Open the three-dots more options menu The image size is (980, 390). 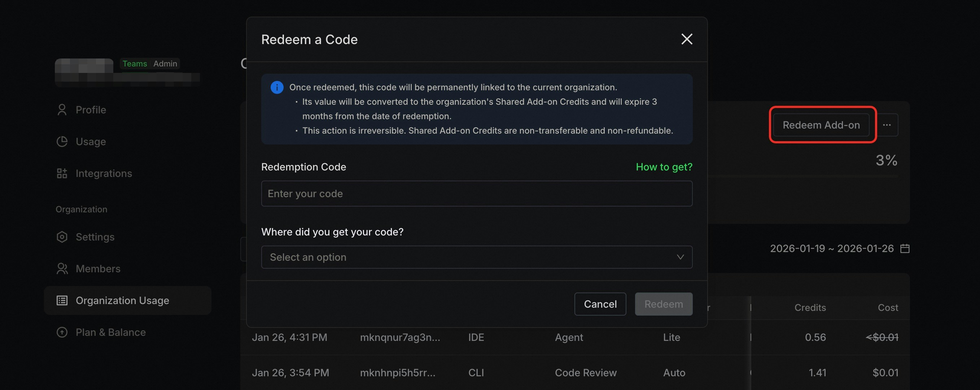(887, 125)
